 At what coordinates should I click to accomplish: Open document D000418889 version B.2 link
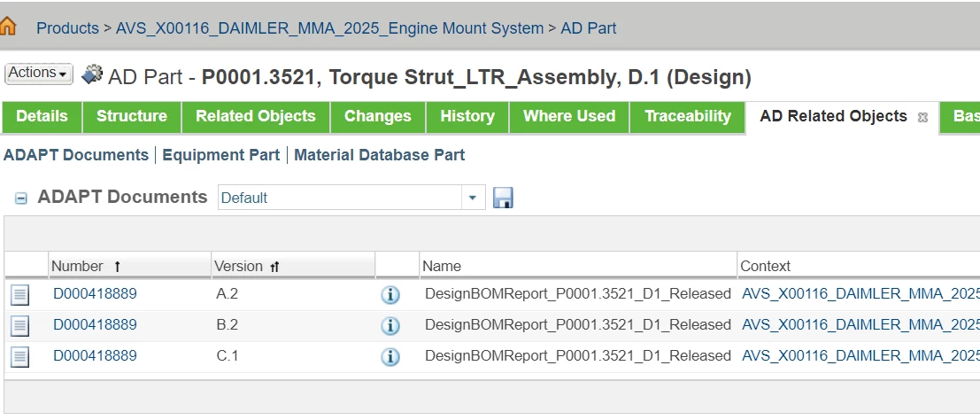click(x=95, y=325)
